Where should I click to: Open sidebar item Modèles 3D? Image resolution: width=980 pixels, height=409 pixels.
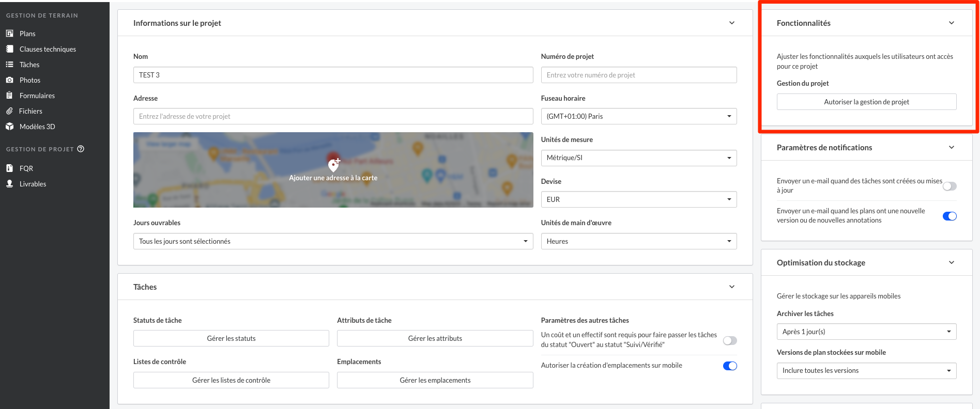[x=37, y=127]
